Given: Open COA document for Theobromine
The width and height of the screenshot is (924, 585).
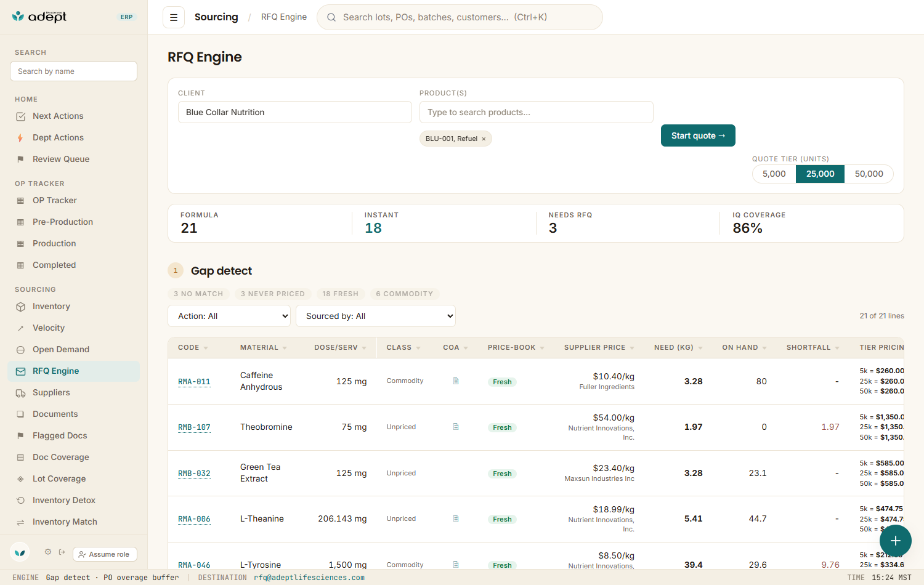Looking at the screenshot, I should coord(456,427).
